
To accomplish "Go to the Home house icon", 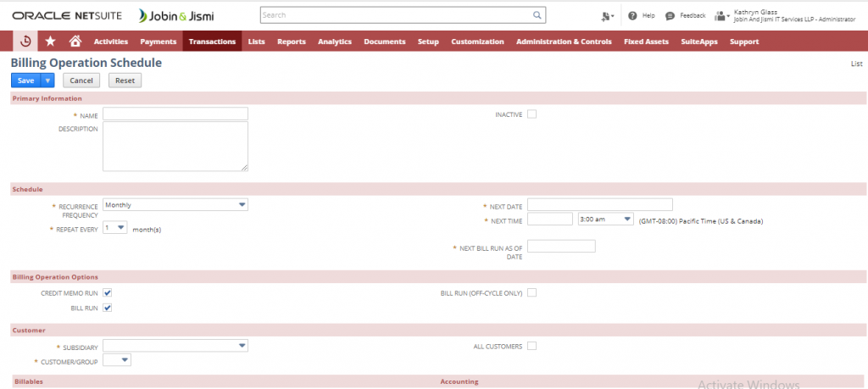I will coord(75,41).
